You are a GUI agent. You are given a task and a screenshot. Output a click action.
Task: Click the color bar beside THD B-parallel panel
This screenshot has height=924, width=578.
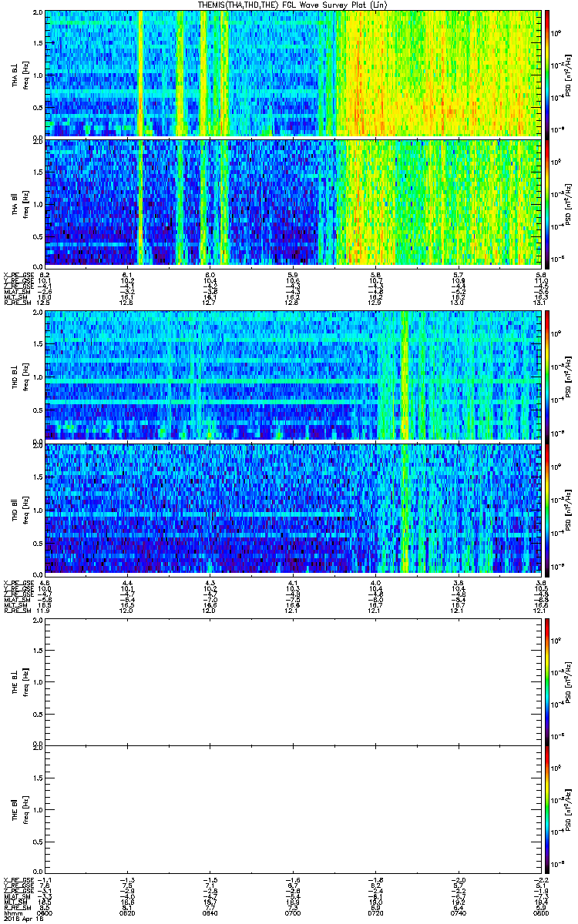click(548, 509)
